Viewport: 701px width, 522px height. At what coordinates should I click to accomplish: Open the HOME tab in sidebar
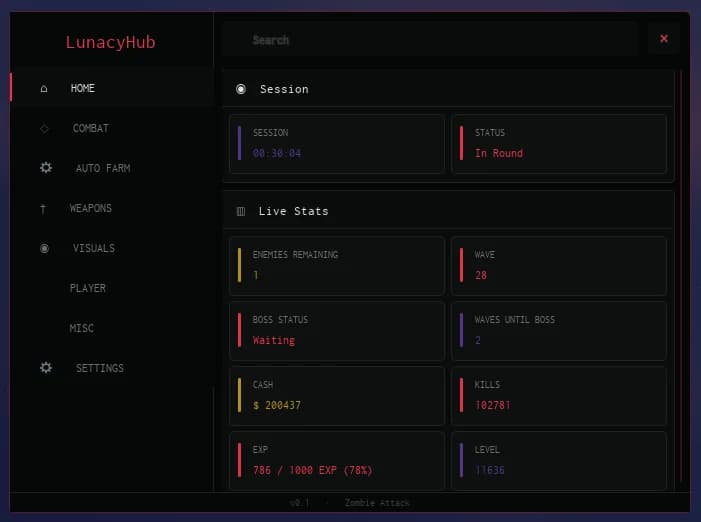[x=112, y=88]
